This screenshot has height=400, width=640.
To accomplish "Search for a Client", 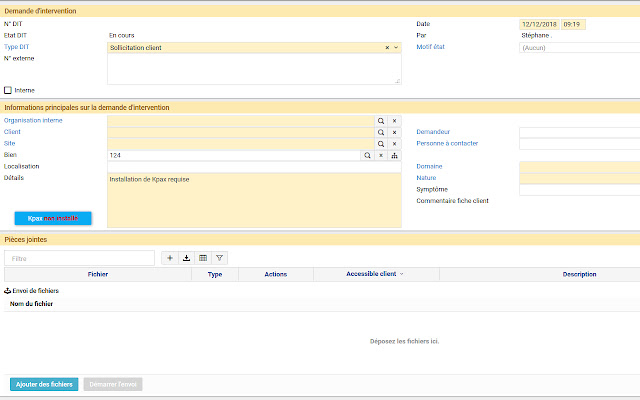I will 381,132.
